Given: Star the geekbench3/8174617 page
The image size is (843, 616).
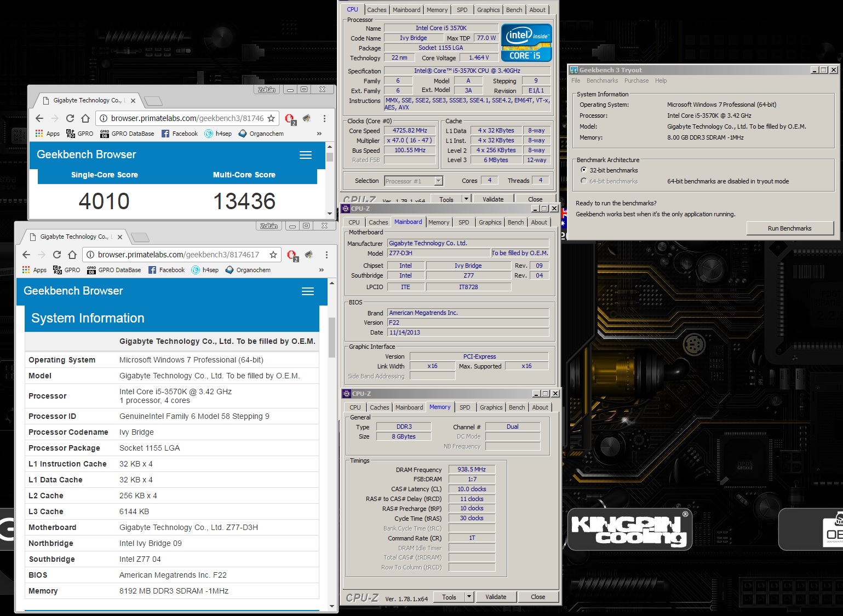Looking at the screenshot, I should click(273, 255).
